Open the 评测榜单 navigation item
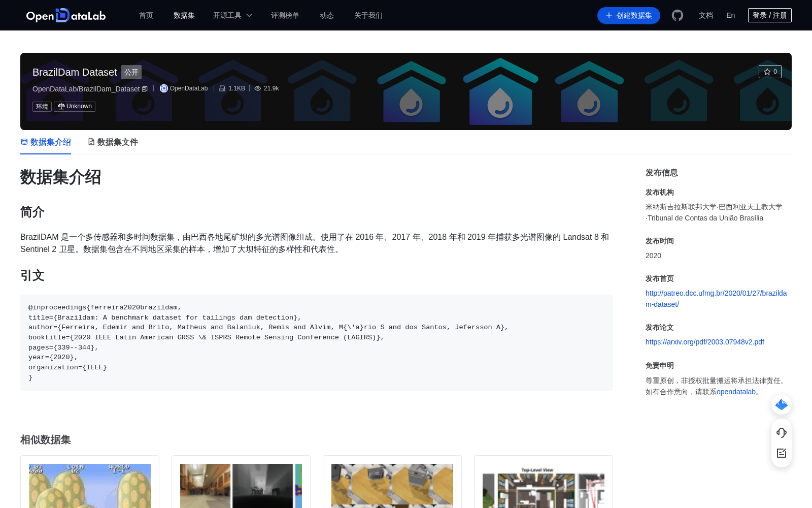812x508 pixels. pyautogui.click(x=285, y=15)
